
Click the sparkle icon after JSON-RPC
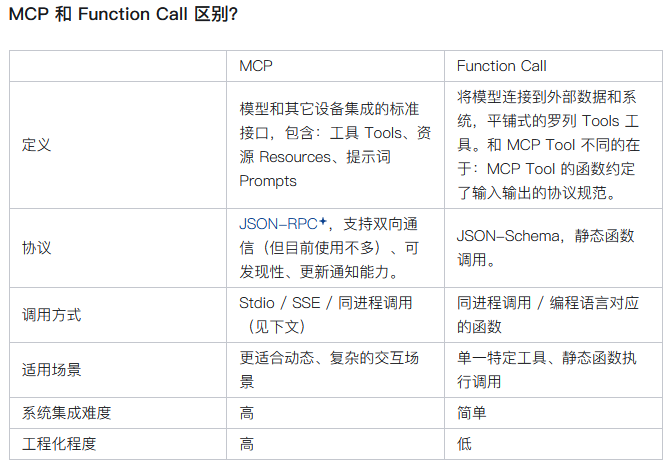(x=325, y=219)
